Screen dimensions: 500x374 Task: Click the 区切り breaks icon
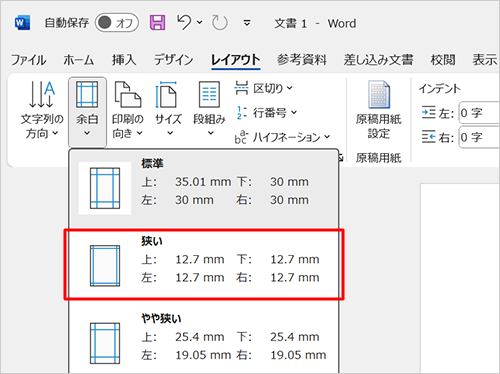(x=241, y=88)
